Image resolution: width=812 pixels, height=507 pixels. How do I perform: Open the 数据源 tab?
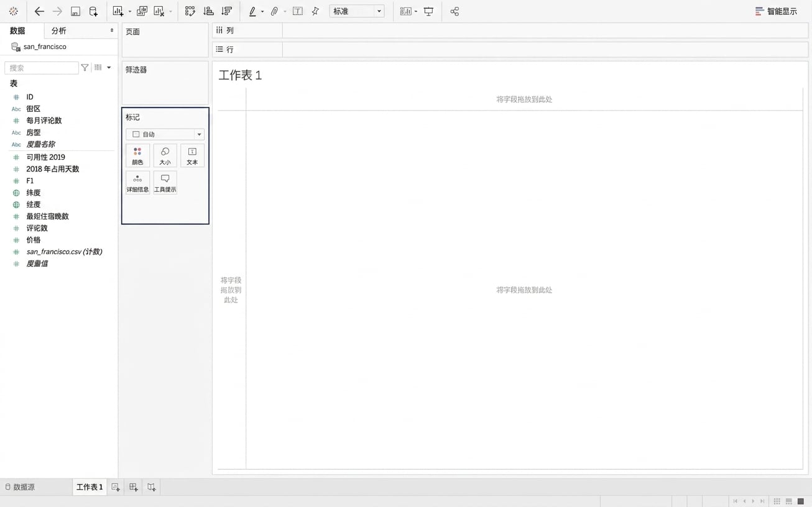coord(20,487)
